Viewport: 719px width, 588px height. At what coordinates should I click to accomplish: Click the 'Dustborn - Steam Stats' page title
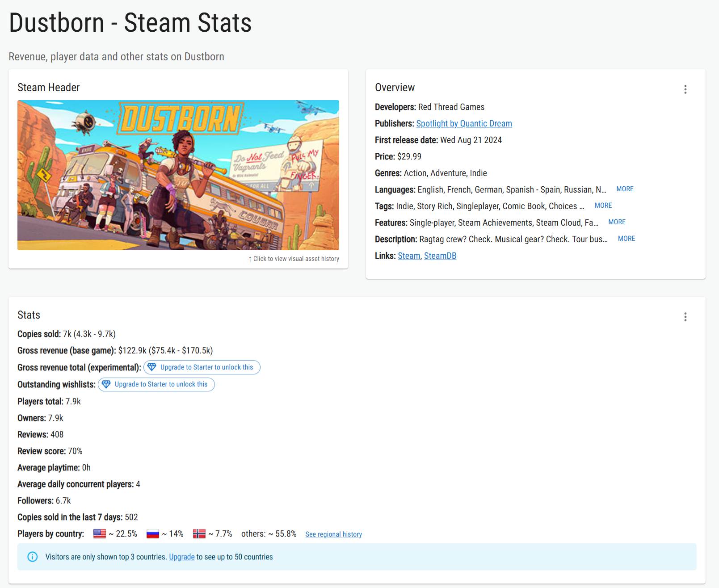[x=130, y=23]
